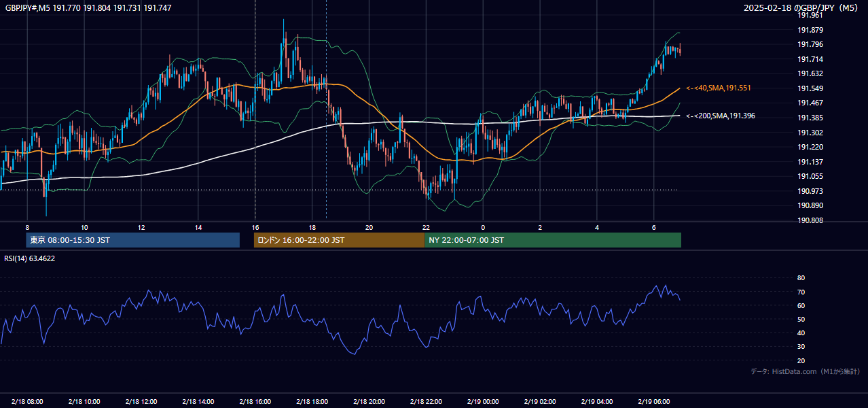The image size is (868, 408).
Task: Click the 200 SMA 191.396 label
Action: point(720,116)
